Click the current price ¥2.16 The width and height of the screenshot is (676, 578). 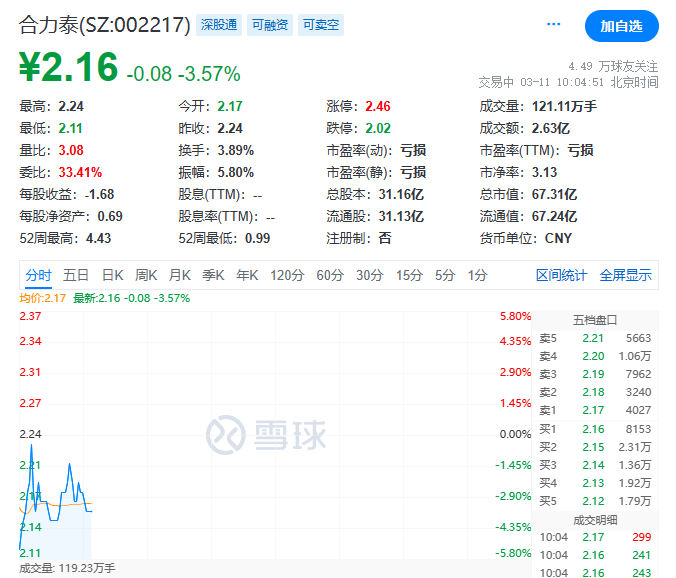68,67
